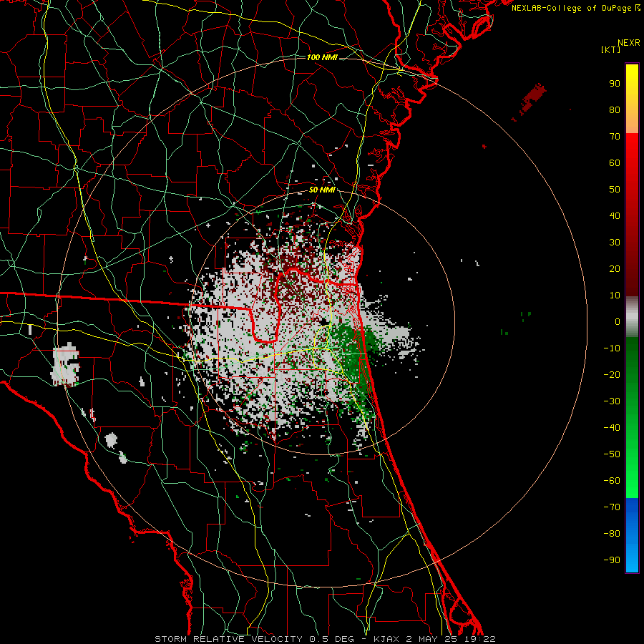Click the 0 value on the velocity scale
This screenshot has height=644, width=644.
[x=618, y=322]
